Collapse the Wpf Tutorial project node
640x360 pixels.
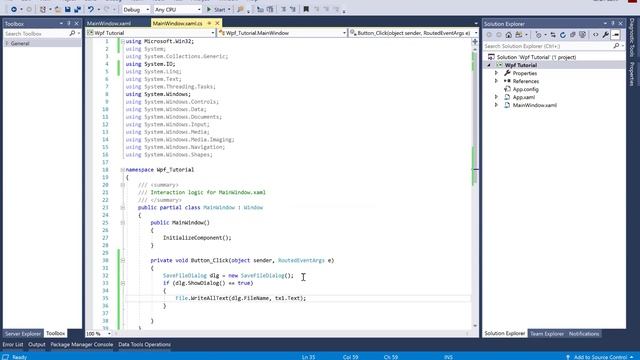click(x=489, y=65)
